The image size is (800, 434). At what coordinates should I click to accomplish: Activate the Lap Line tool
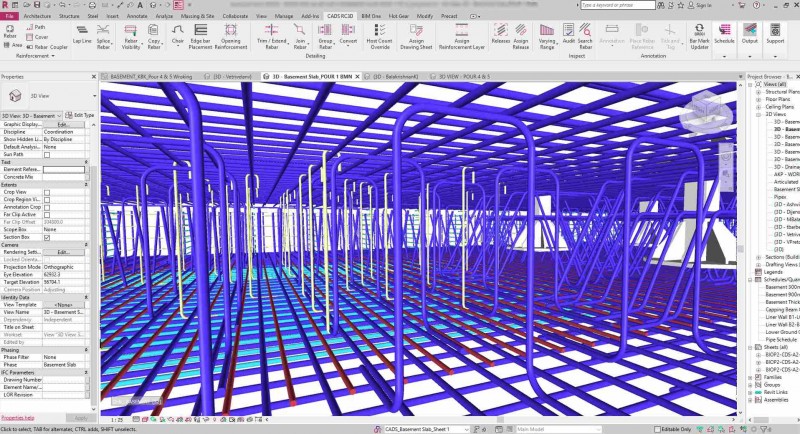tap(82, 34)
